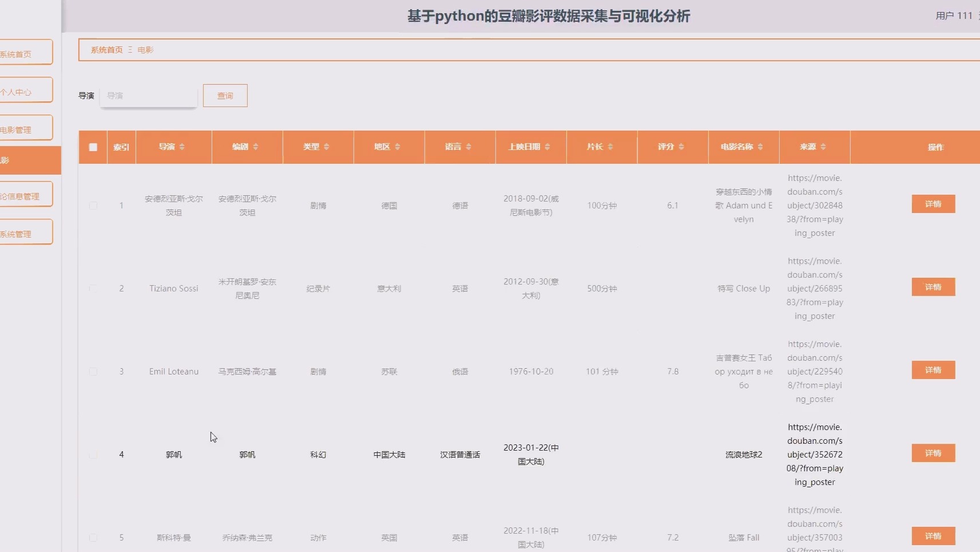
Task: Open 系统首页 in the sidebar
Action: coord(26,53)
